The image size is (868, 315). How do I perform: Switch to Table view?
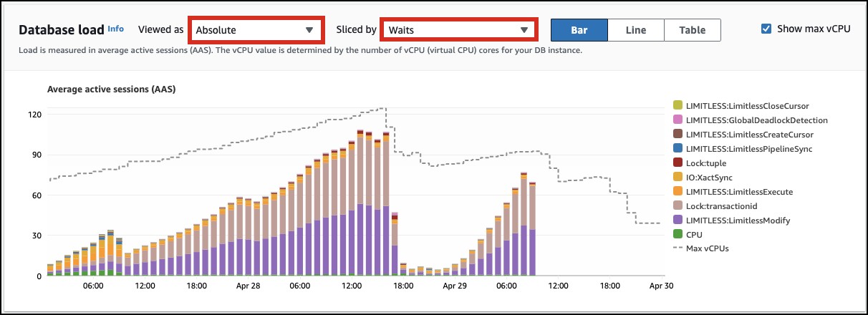click(692, 30)
